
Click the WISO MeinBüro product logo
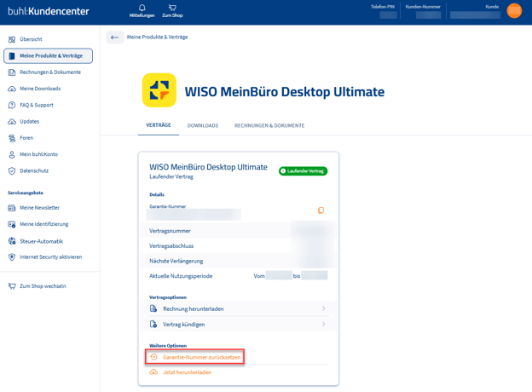click(x=159, y=90)
